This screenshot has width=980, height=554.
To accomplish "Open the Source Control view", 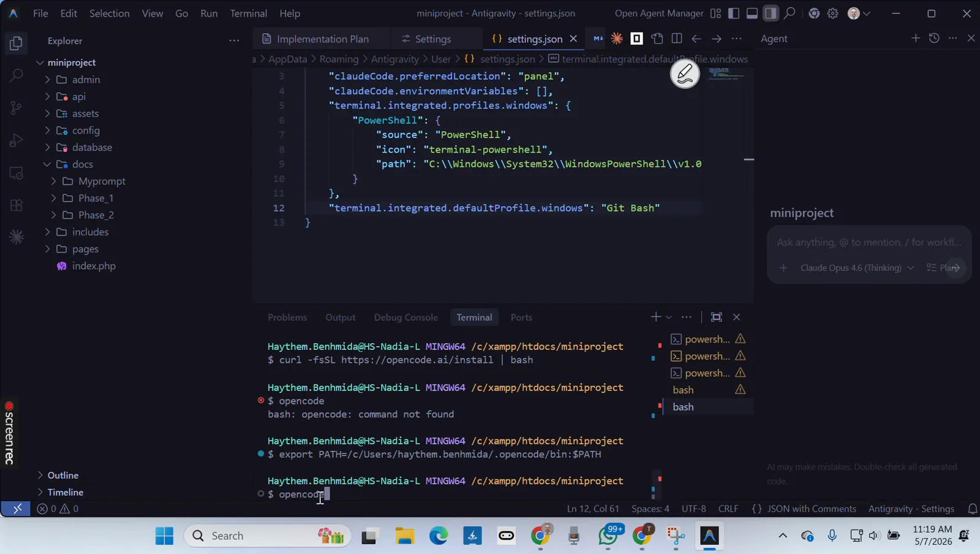I will tap(17, 108).
